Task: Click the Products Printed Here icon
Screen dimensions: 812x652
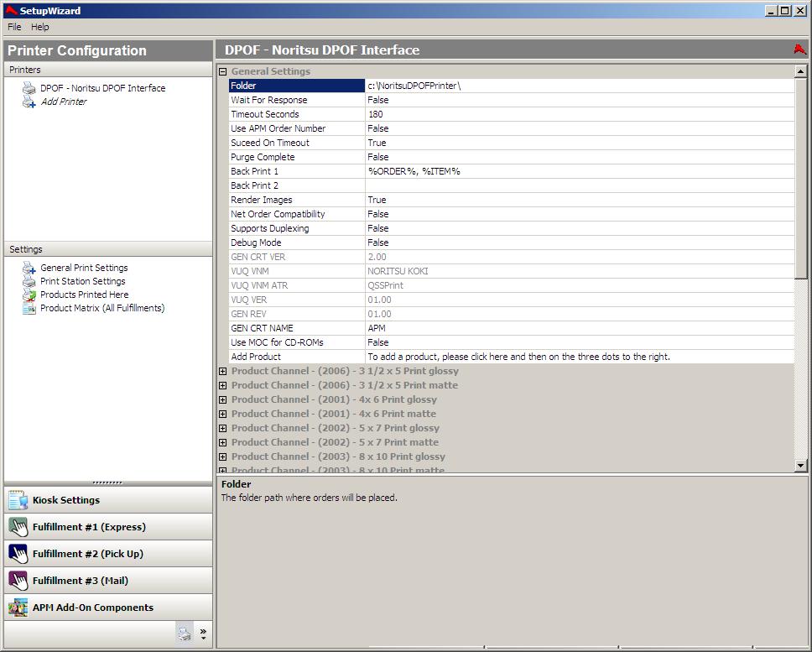Action: click(29, 295)
